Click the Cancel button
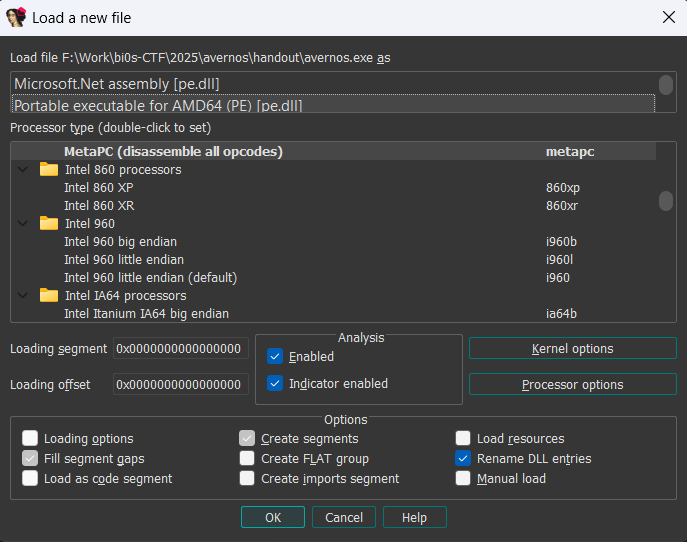The width and height of the screenshot is (687, 542). coord(344,517)
